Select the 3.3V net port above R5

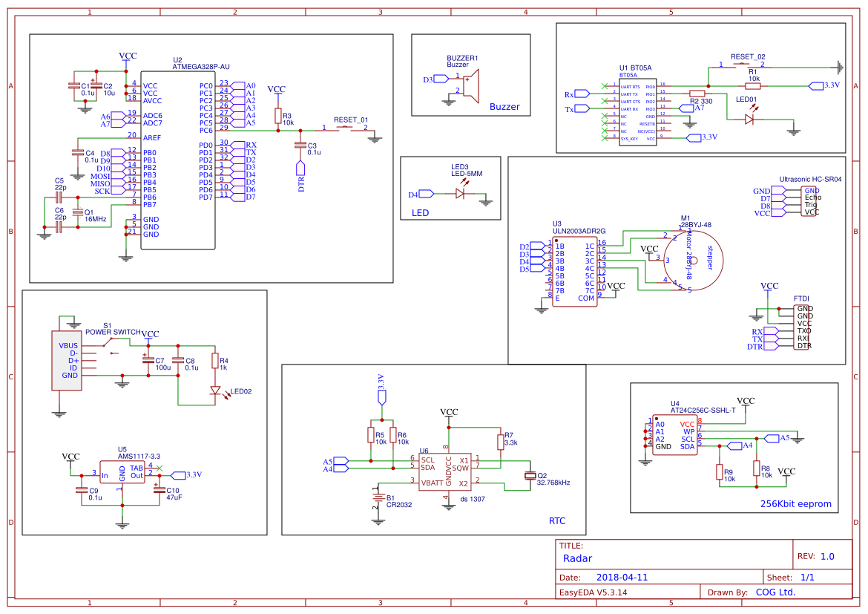[381, 390]
